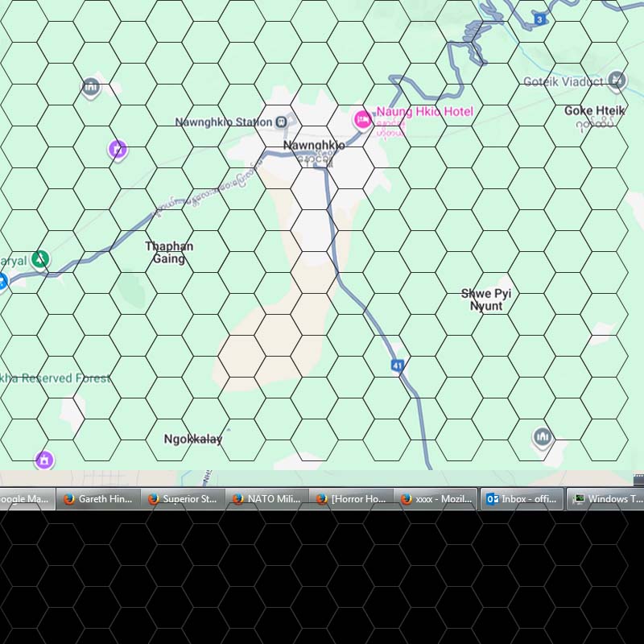
Task: Click the Shwe Pyi Nyunt village label
Action: (486, 299)
